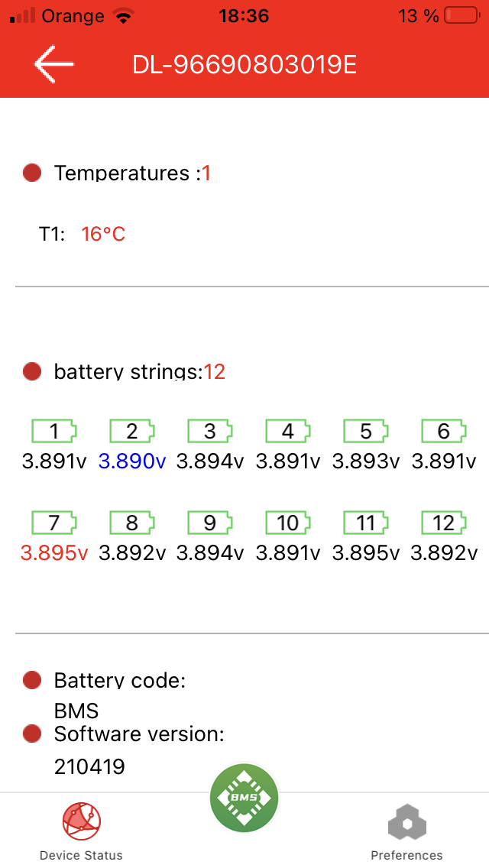Screen dimensions: 489x868
Task: Tap the blue 3.890v lowest voltage
Action: 132,462
